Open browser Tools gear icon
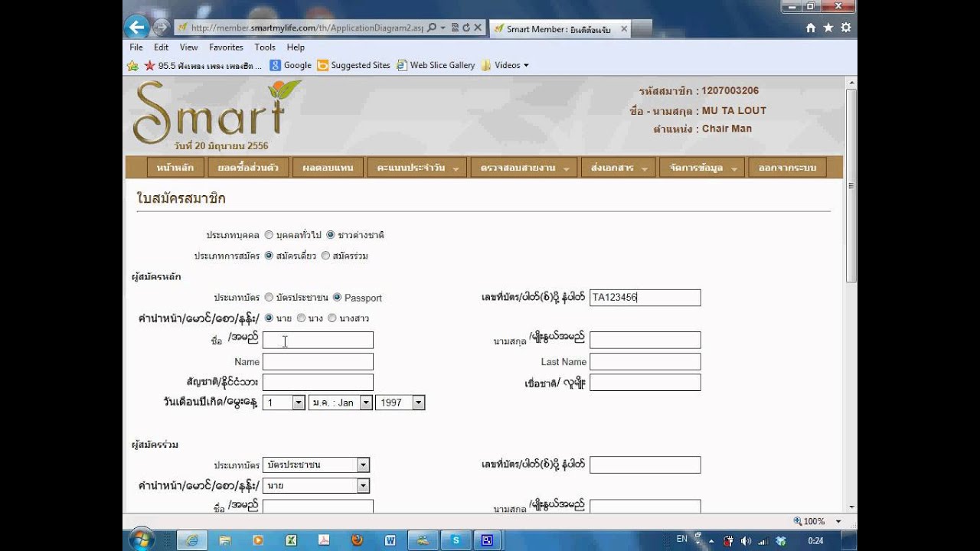 (845, 28)
